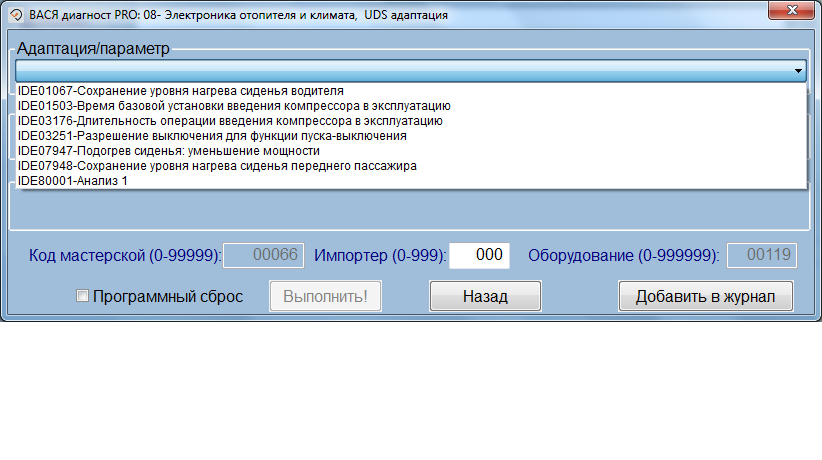
Task: Click the Назад button
Action: [x=485, y=297]
